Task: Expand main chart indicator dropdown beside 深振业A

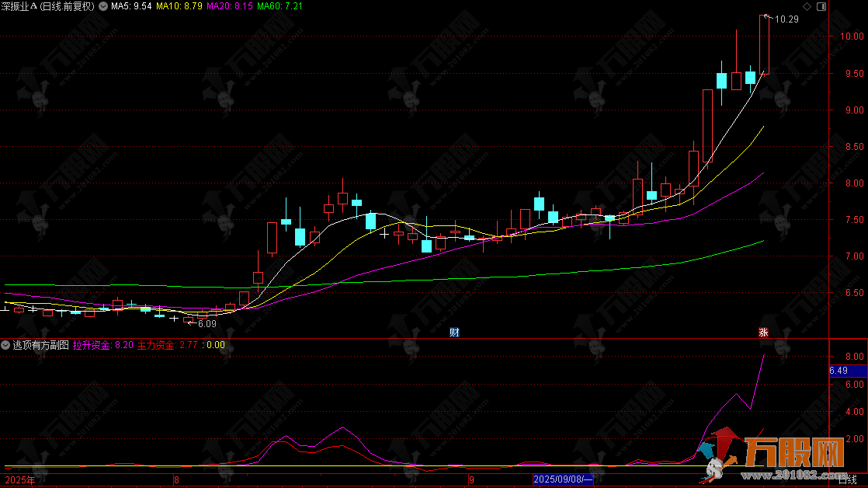Action: pos(103,6)
